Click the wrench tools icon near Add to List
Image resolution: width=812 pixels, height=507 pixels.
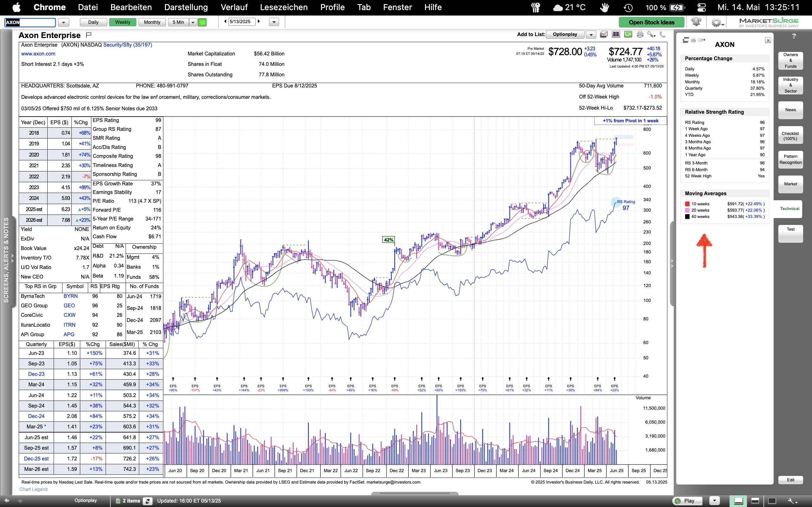(651, 35)
